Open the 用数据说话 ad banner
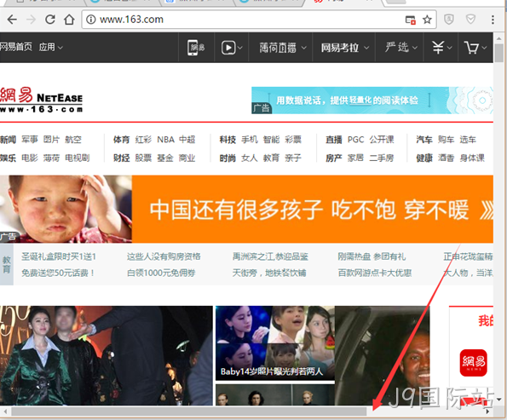507x420 pixels. tap(372, 101)
